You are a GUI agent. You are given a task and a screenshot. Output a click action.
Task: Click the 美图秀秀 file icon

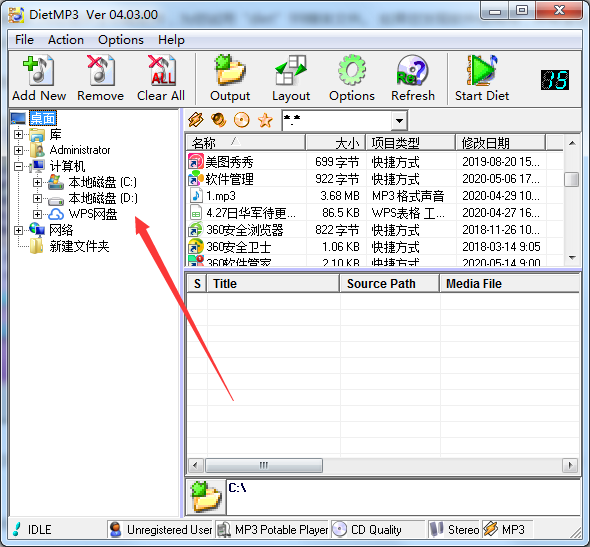(196, 162)
